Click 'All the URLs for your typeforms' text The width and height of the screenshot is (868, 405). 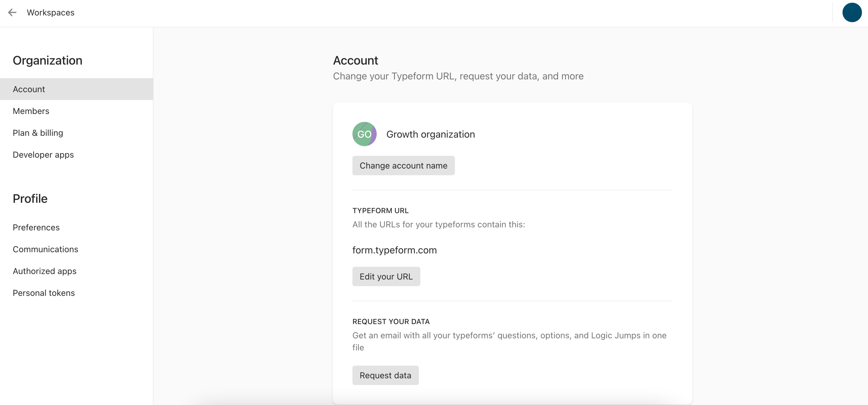[x=439, y=225]
